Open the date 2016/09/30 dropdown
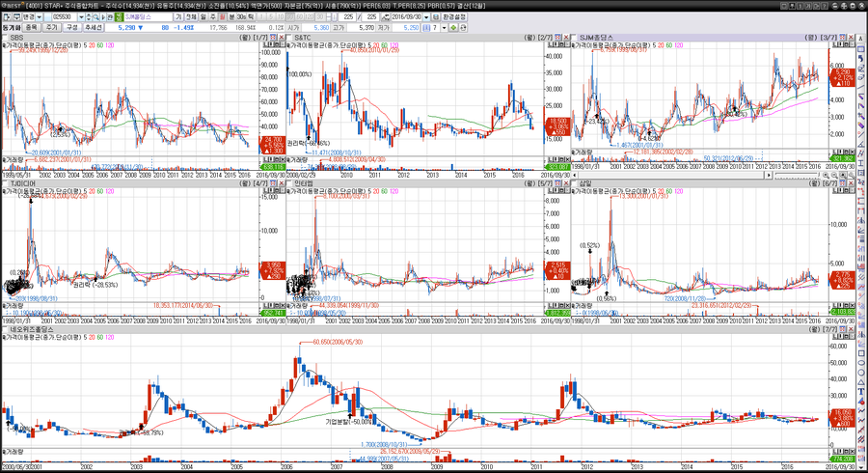The width and height of the screenshot is (868, 473). 426,17
